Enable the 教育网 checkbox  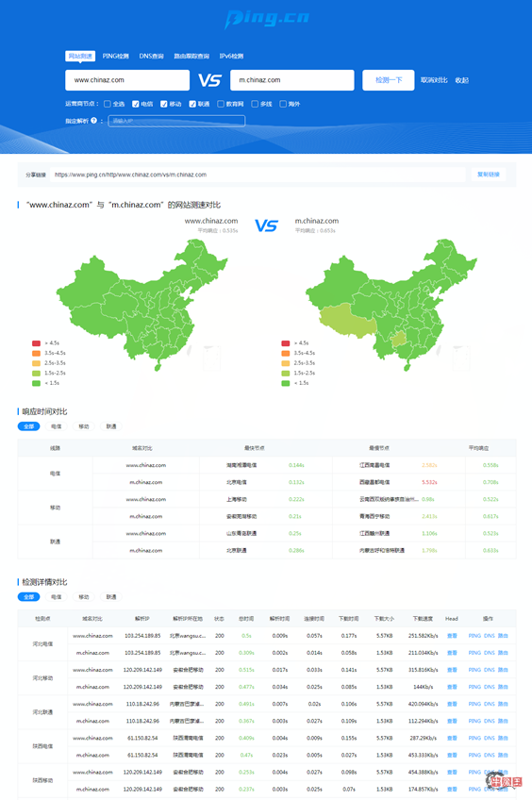pyautogui.click(x=221, y=104)
